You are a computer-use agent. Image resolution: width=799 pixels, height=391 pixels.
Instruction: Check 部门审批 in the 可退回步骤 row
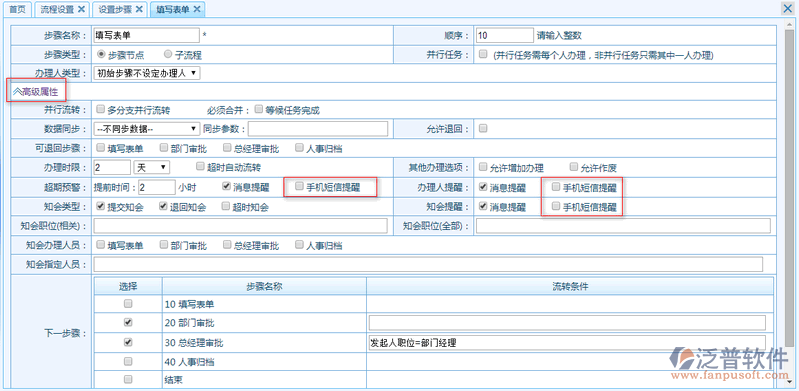pyautogui.click(x=164, y=148)
